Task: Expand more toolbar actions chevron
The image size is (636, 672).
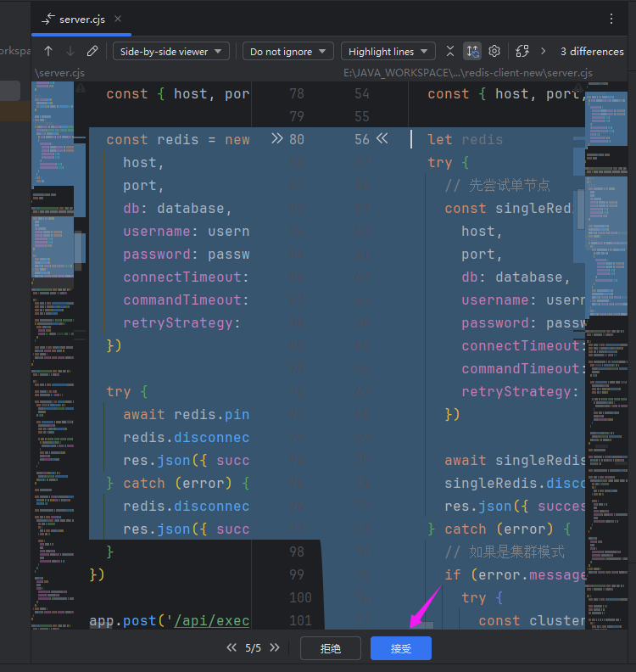Action: [543, 52]
